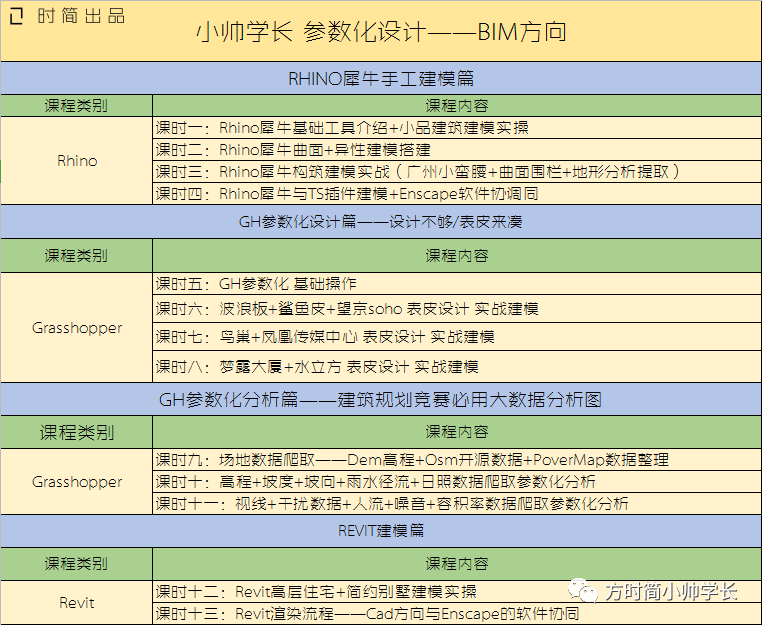Click 课程内容 header under REVIT建模篇
762x625 pixels.
(457, 564)
